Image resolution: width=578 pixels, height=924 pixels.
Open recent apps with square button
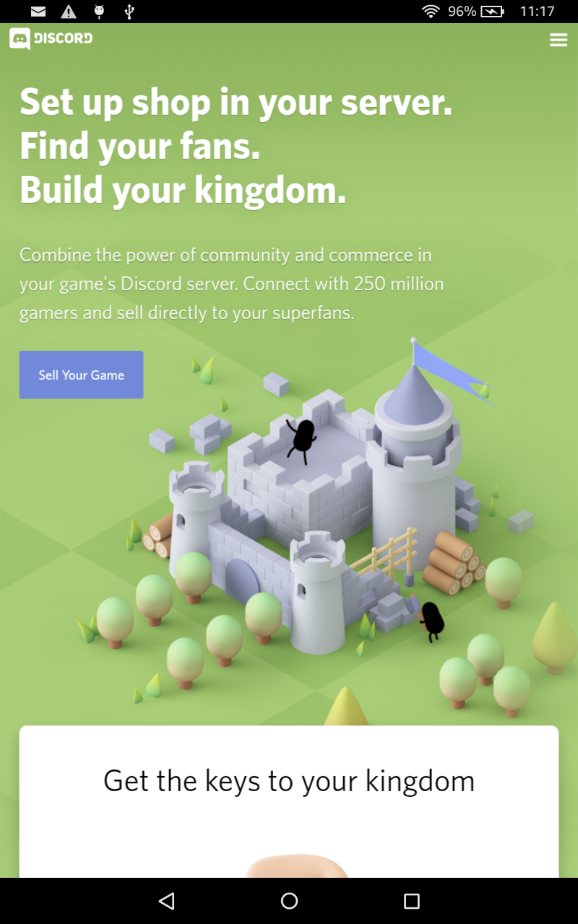coord(412,900)
